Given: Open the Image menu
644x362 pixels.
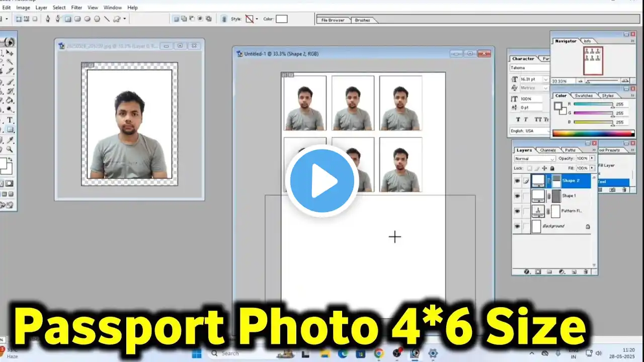Looking at the screenshot, I should click(23, 8).
